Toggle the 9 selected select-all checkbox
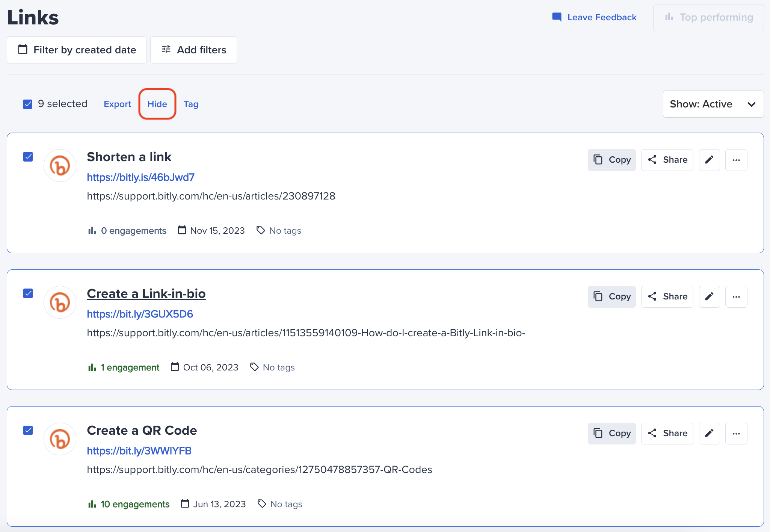Viewport: 770px width, 532px height. tap(28, 104)
